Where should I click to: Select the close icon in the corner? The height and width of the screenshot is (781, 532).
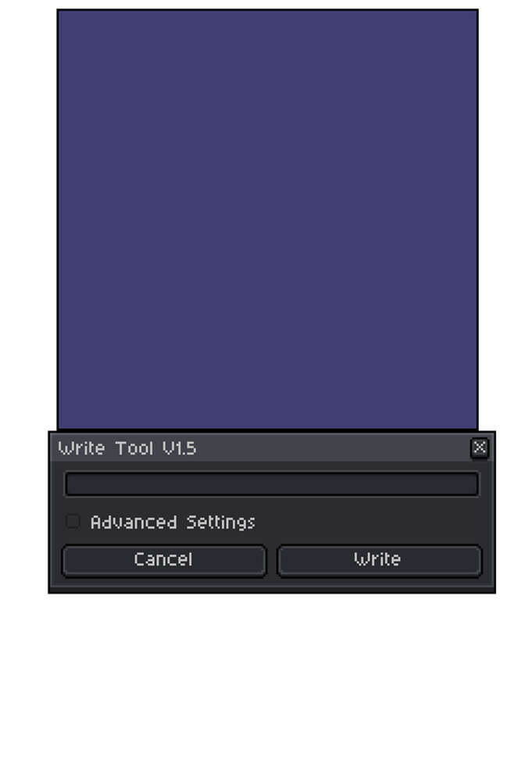480,448
